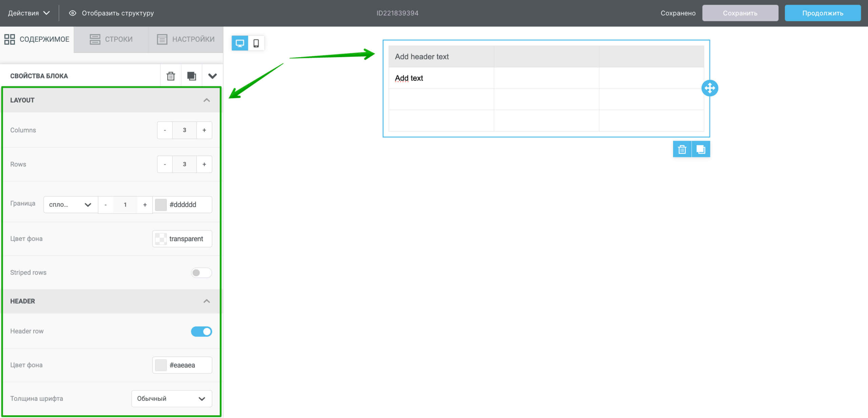This screenshot has width=868, height=418.
Task: Toggle the Header row switch on
Action: click(x=201, y=331)
